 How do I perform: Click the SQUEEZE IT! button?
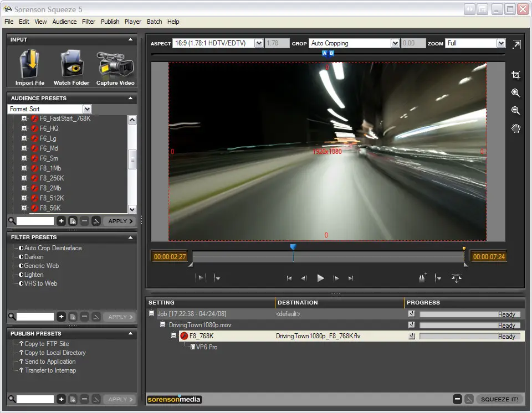coord(499,400)
